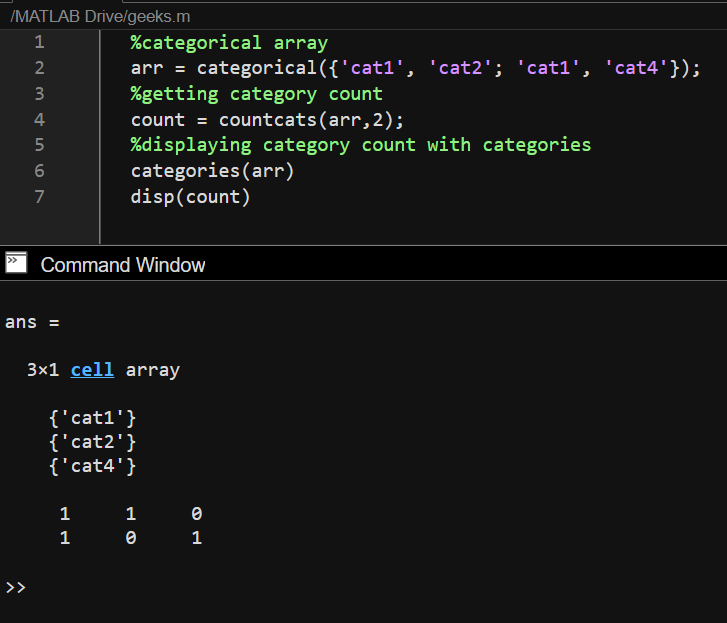Viewport: 727px width, 623px height.
Task: Click the '%displaying category count' comment line
Action: [360, 145]
